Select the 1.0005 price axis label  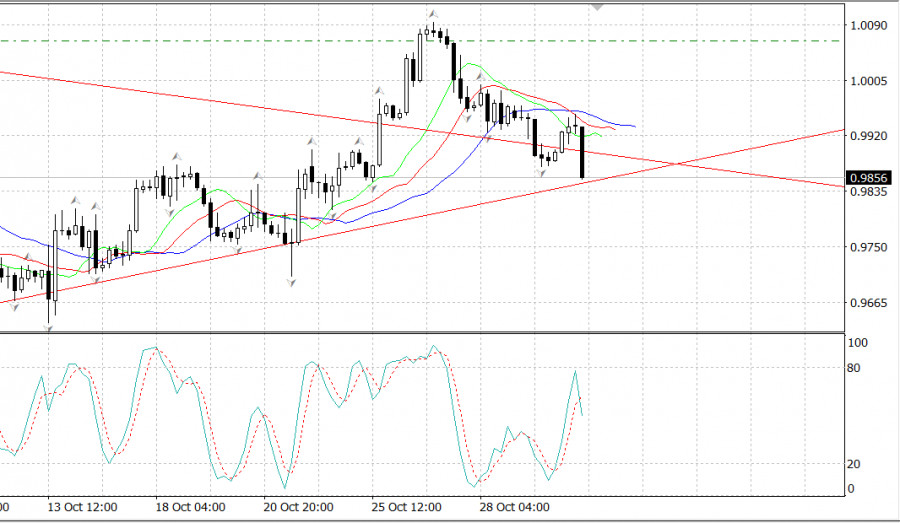pos(869,81)
